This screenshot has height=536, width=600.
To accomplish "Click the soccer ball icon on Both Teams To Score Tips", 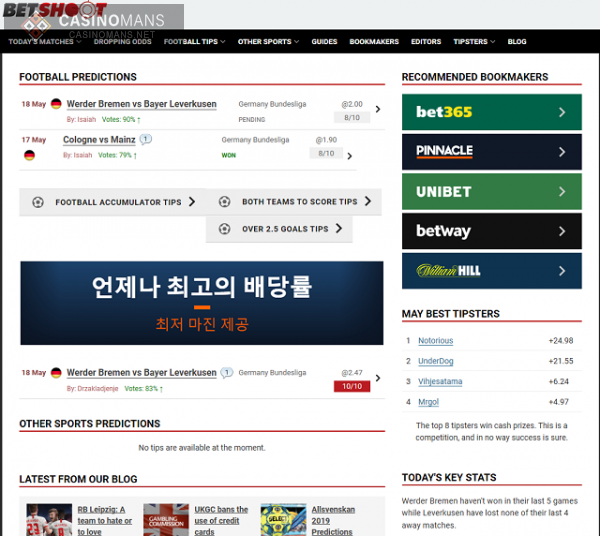I will point(224,202).
